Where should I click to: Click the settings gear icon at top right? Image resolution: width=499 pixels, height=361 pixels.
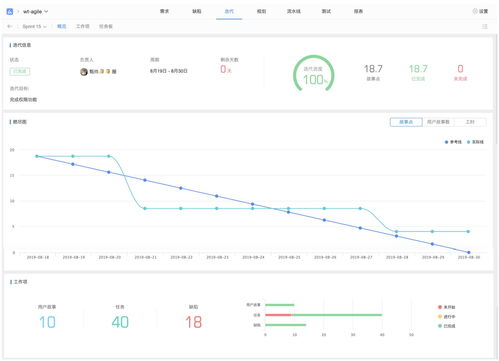[475, 11]
